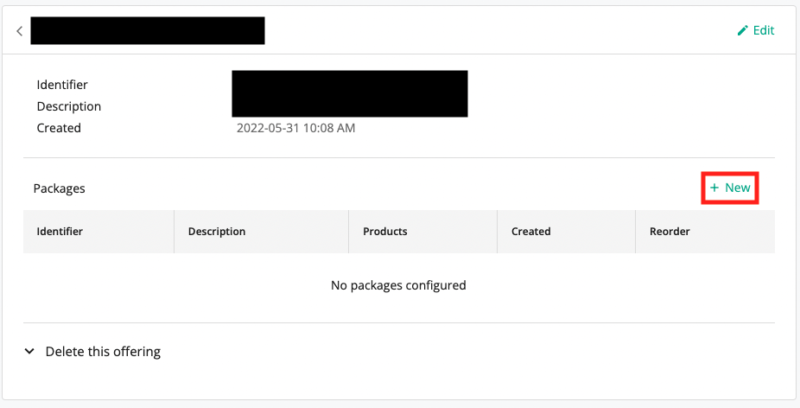Click the plus icon beside New
Viewport: 800px width, 408px height.
coord(714,187)
